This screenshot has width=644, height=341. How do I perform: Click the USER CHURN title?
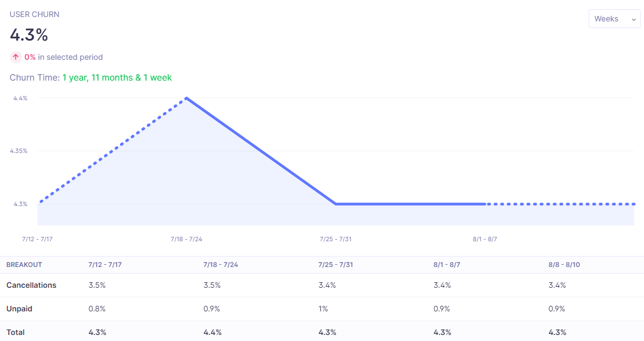(x=34, y=14)
